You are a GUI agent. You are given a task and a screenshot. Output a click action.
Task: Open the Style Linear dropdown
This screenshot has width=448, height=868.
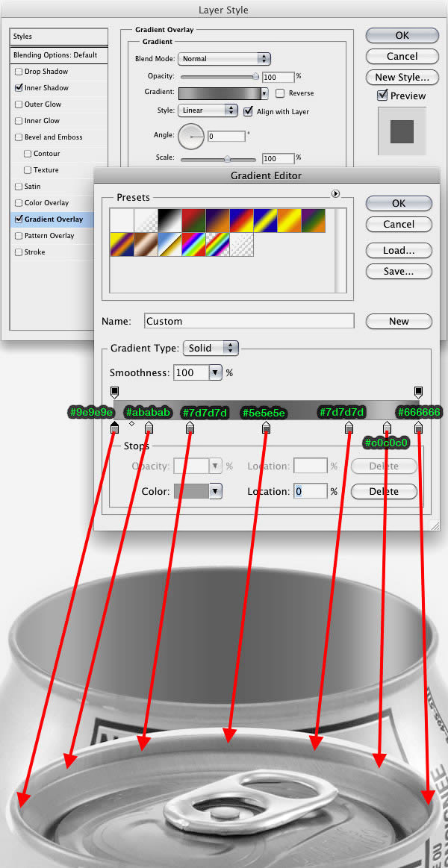tap(208, 110)
